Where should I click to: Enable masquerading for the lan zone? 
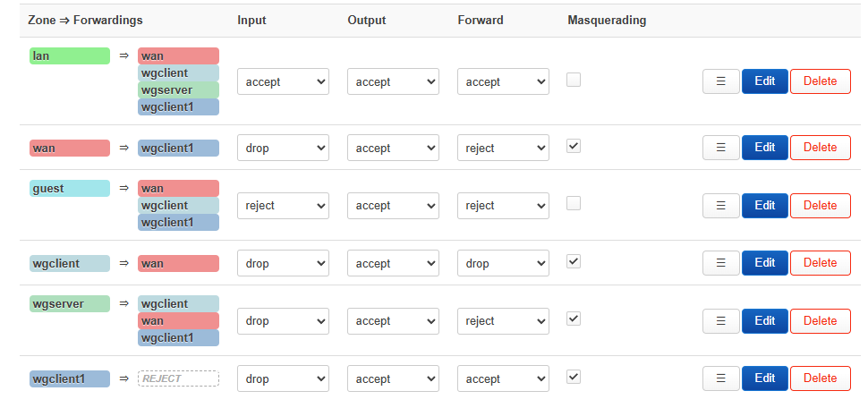(x=574, y=80)
